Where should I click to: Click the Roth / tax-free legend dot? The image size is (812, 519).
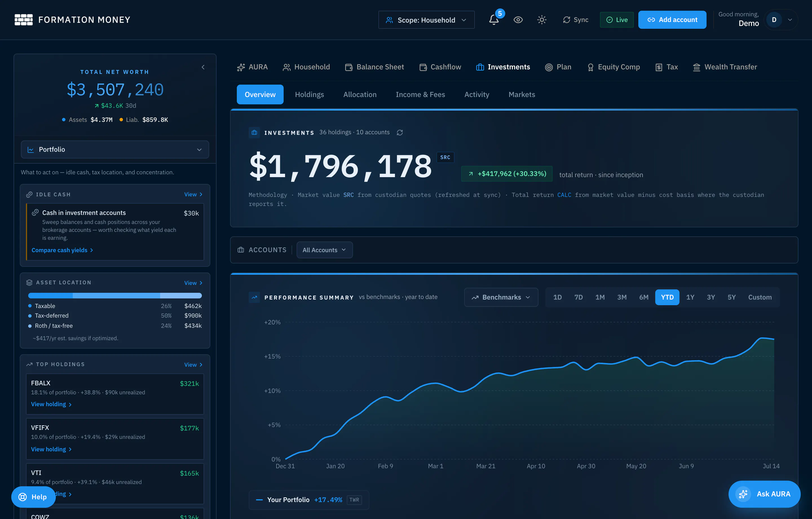(x=30, y=326)
